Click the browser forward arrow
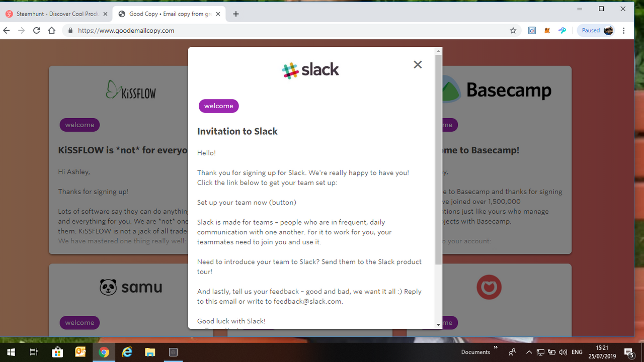644x362 pixels. (x=21, y=31)
